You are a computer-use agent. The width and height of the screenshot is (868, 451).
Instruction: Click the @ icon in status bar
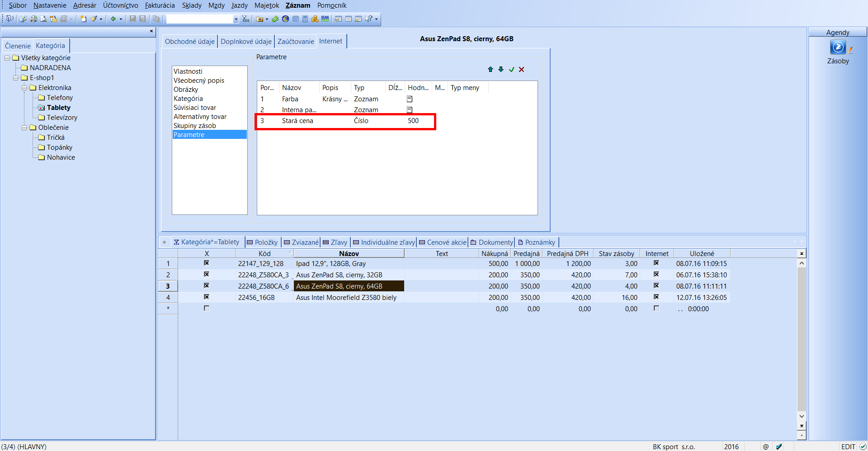click(x=766, y=446)
